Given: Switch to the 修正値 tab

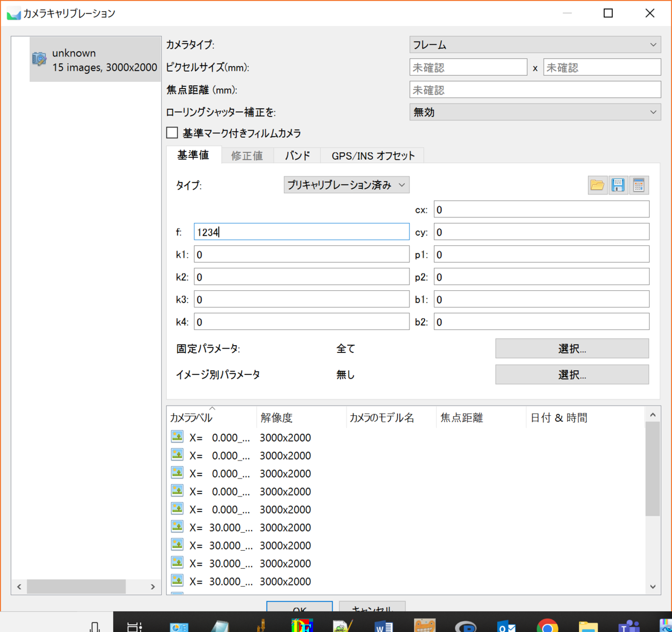Looking at the screenshot, I should tap(247, 156).
